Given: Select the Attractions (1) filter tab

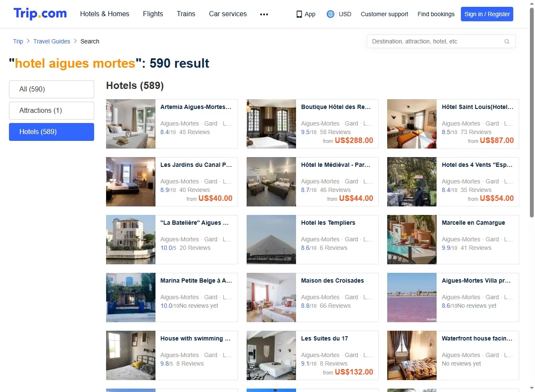Looking at the screenshot, I should [x=52, y=111].
